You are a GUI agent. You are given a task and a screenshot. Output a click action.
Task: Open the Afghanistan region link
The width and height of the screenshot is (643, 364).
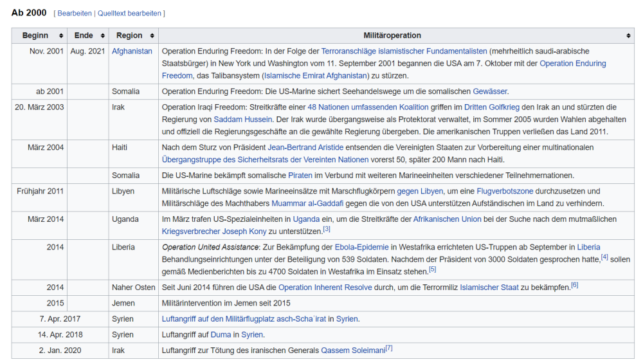tap(132, 51)
